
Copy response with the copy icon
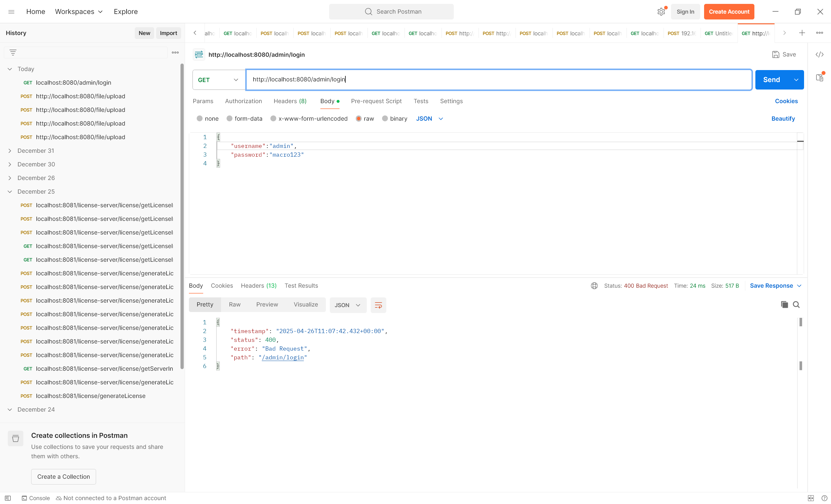click(x=785, y=305)
